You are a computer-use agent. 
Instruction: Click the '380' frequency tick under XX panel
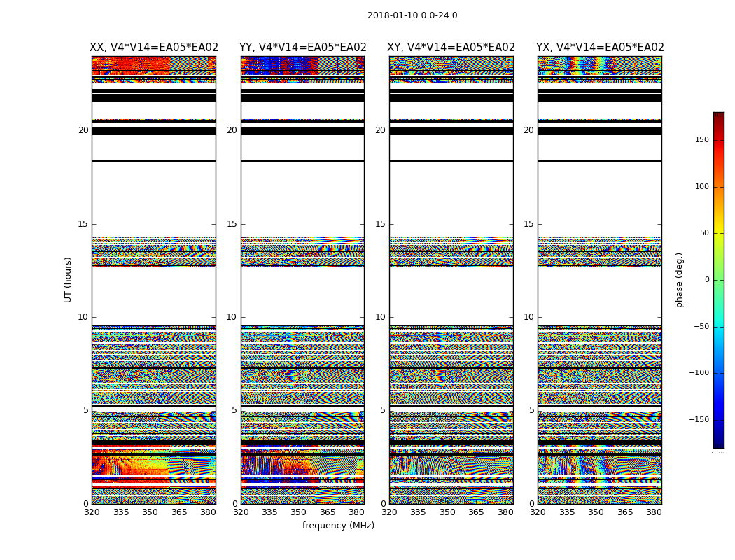(208, 512)
